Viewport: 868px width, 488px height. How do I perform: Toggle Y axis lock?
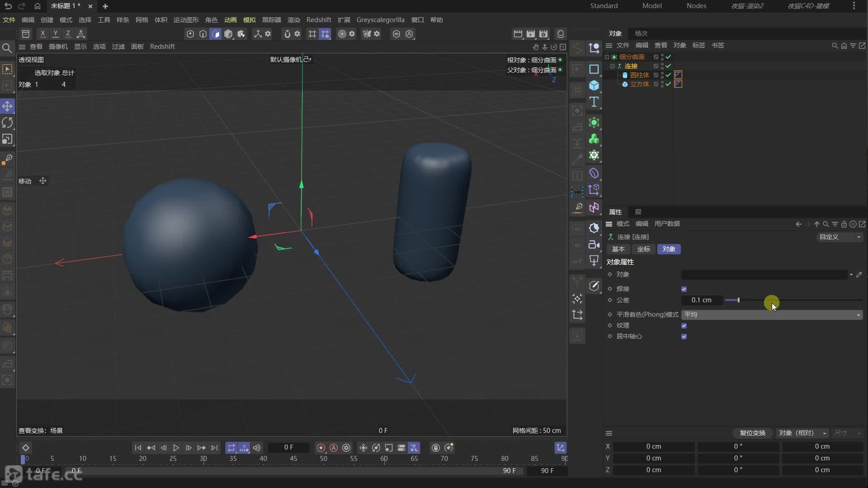(55, 34)
